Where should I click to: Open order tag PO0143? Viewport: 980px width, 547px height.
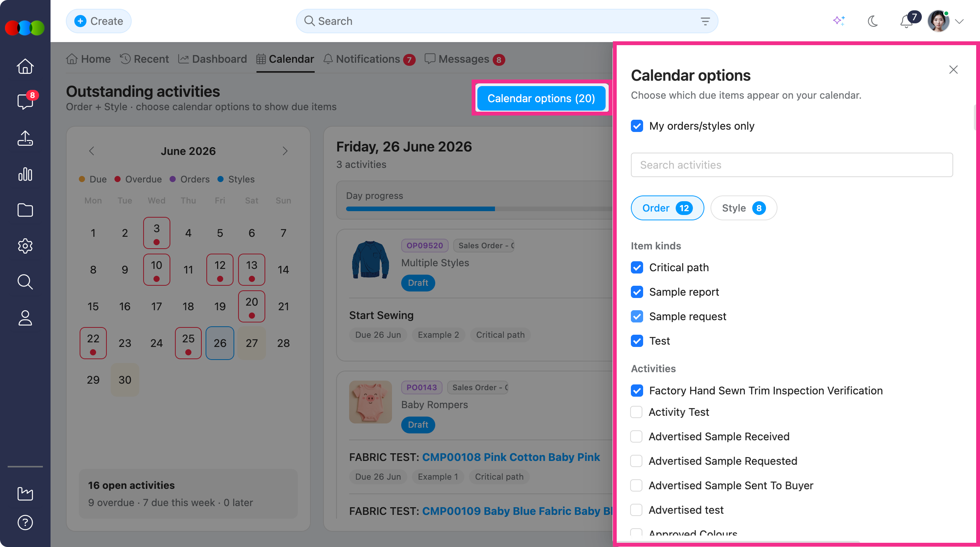point(421,387)
